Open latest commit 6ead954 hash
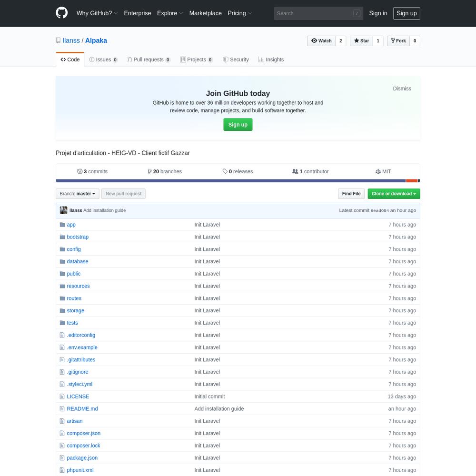This screenshot has width=476, height=476. pyautogui.click(x=379, y=210)
